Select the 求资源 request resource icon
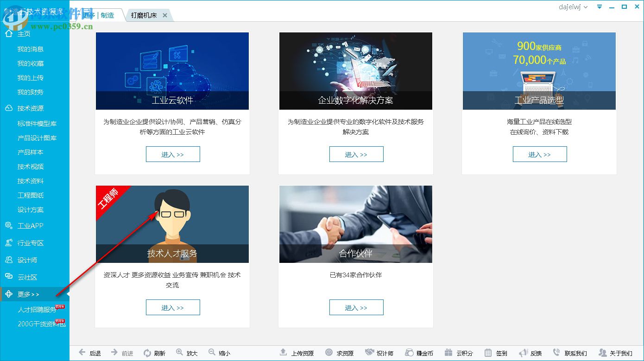Viewport: 644px width, 361px height. [340, 352]
